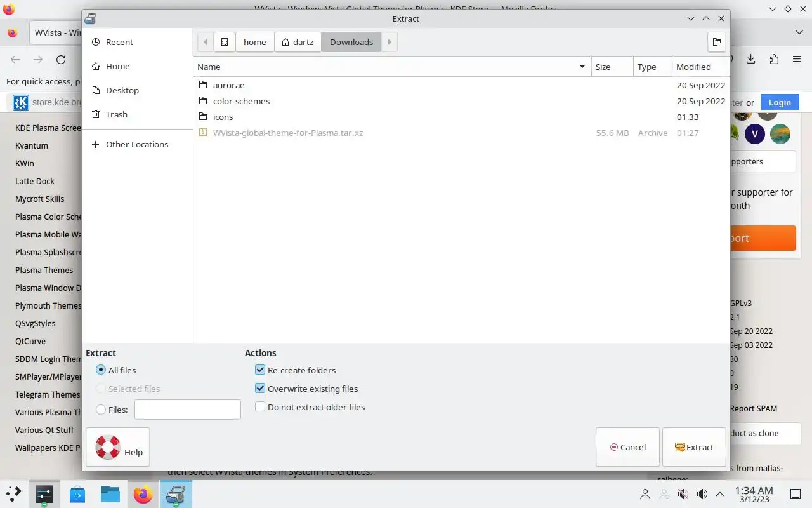Navigate path bar forward with right arrow
This screenshot has height=508, width=812.
coord(389,42)
